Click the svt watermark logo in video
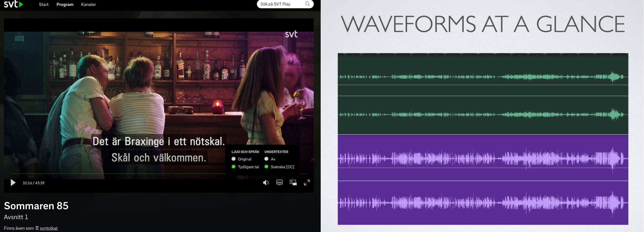 291,34
